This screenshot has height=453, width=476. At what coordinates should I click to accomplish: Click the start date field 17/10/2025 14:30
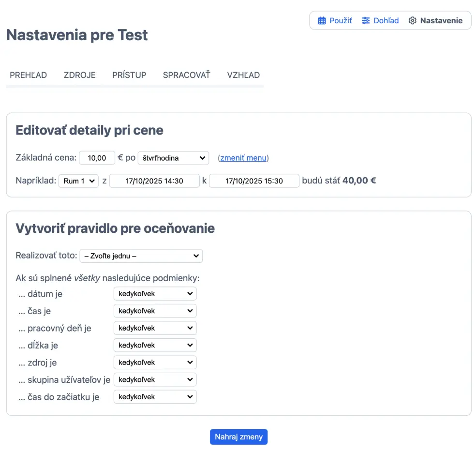(x=154, y=181)
